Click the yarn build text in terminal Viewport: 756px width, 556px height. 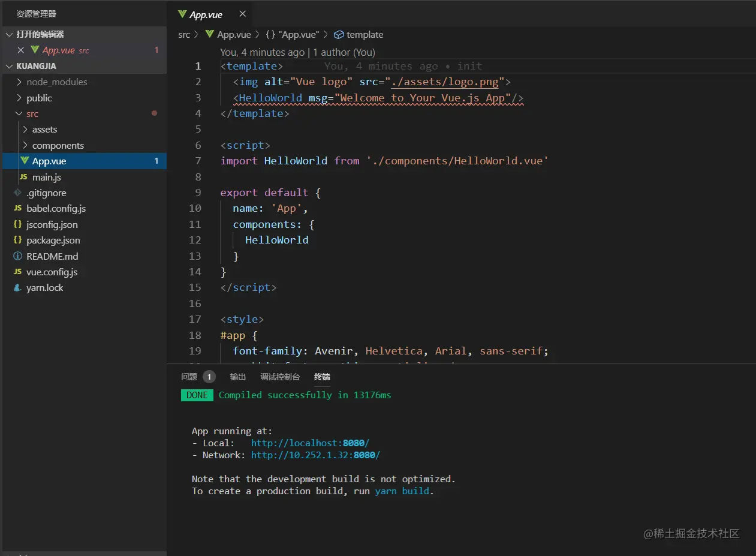402,491
